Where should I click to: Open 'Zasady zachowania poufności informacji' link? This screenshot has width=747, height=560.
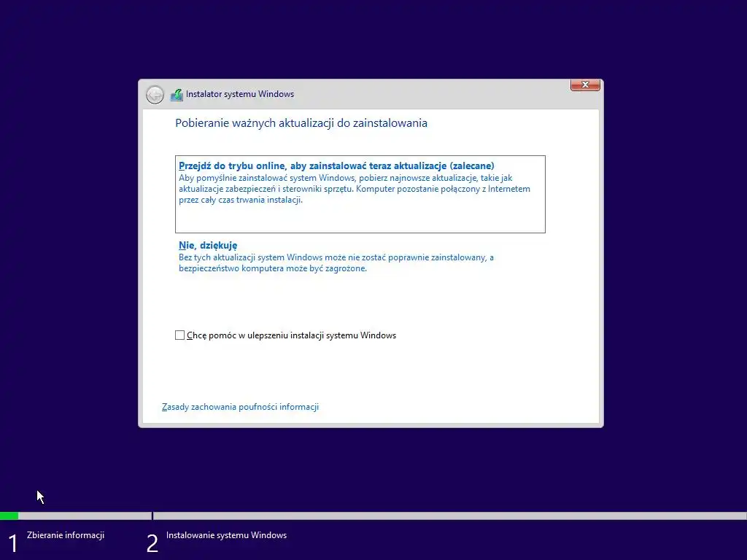click(x=240, y=407)
